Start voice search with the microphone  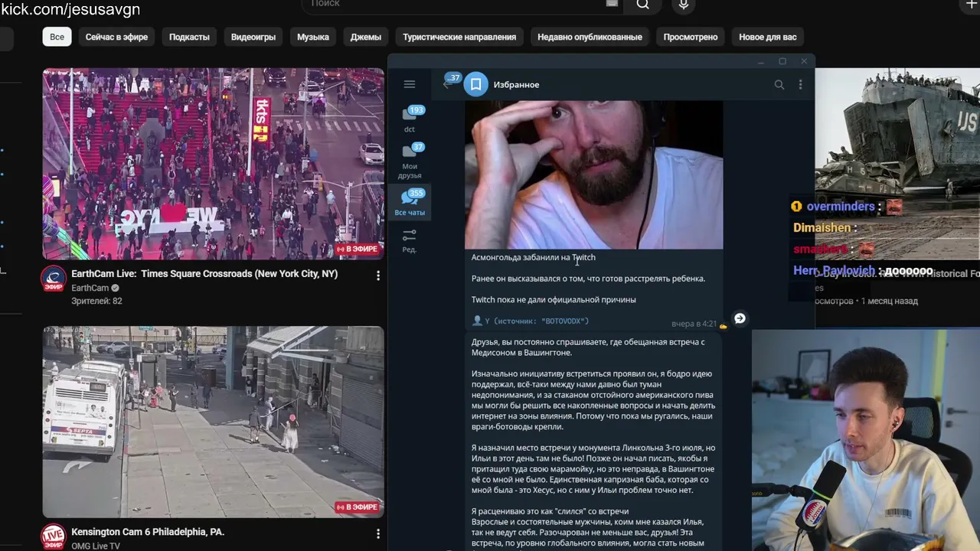pos(684,5)
